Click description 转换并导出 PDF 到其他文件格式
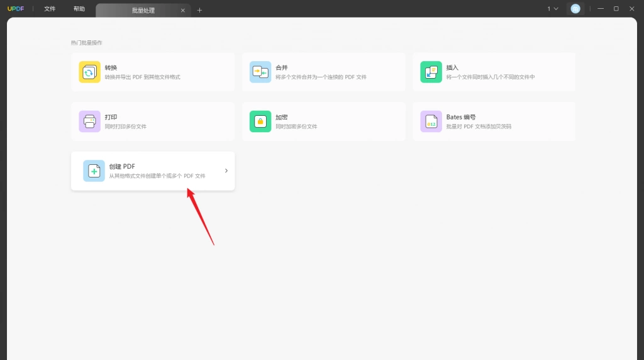Viewport: 644px width, 360px height. click(143, 77)
